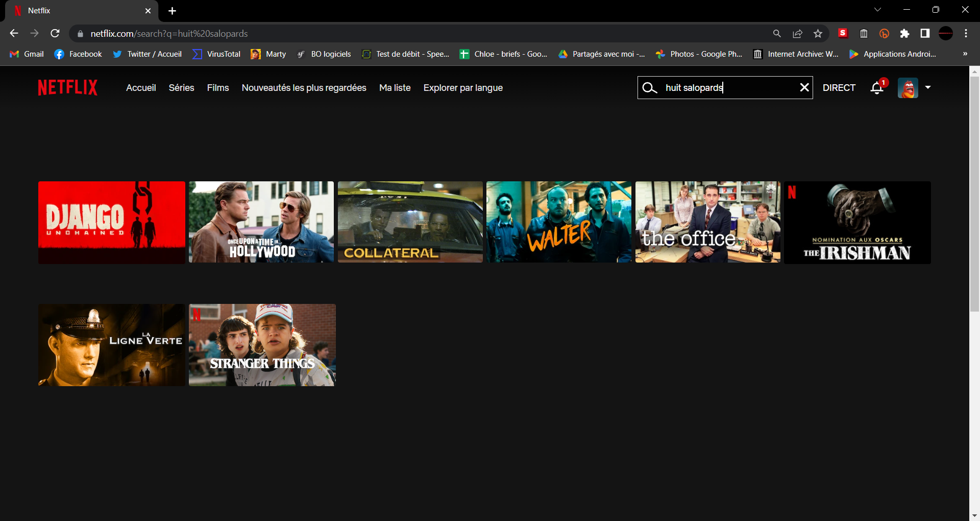980x521 pixels.
Task: Open the Netflix notifications bell
Action: 877,88
